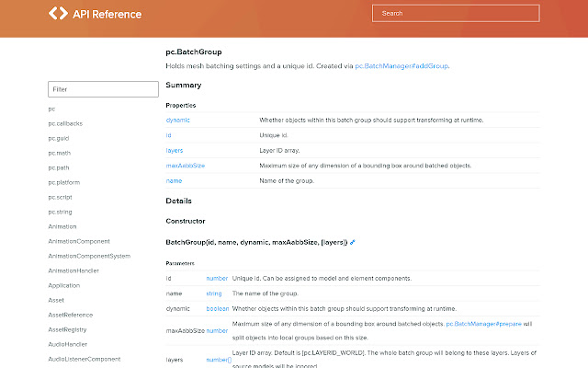This screenshot has width=588, height=368.
Task: Open the name property link in Summary
Action: pyautogui.click(x=174, y=181)
